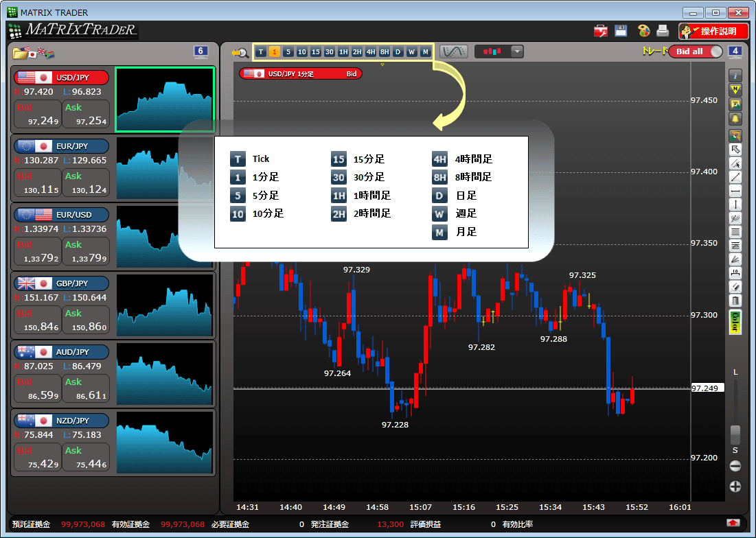Click the yellow triangle N icon
The height and width of the screenshot is (538, 756).
coord(735,90)
